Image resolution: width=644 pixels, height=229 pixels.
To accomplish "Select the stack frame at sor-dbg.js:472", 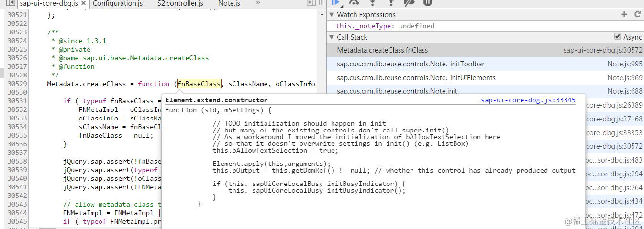I will point(615,216).
